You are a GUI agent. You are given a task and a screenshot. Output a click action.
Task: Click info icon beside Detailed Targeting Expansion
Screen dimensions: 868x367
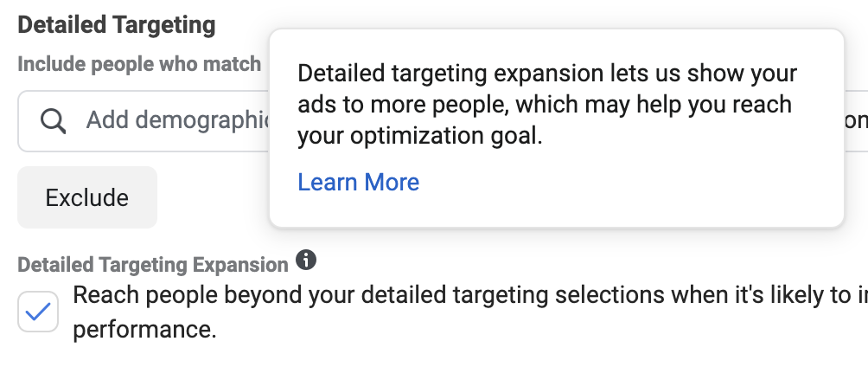pos(305,260)
